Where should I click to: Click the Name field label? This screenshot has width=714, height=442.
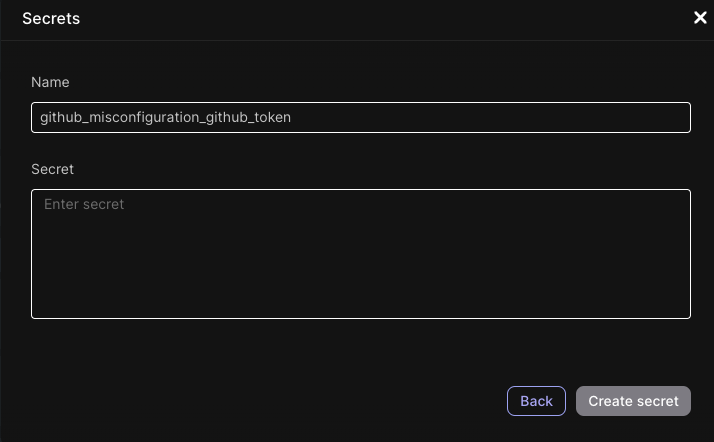click(x=50, y=82)
